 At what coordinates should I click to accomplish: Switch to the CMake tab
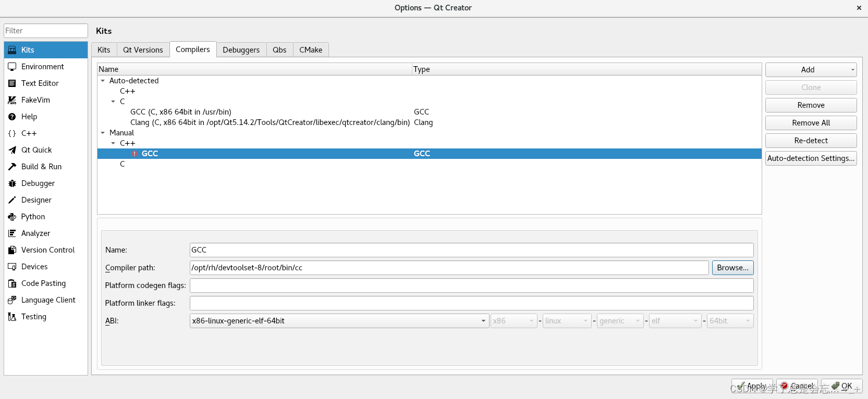311,50
